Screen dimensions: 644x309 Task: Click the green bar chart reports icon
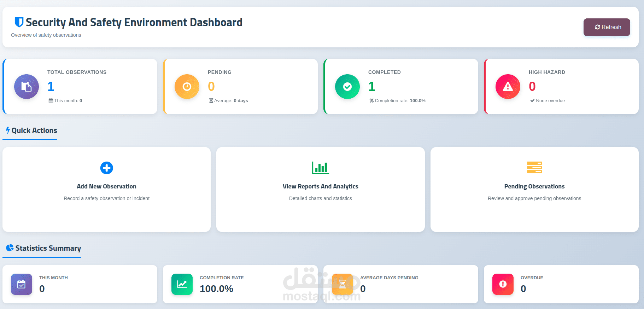[321, 168]
